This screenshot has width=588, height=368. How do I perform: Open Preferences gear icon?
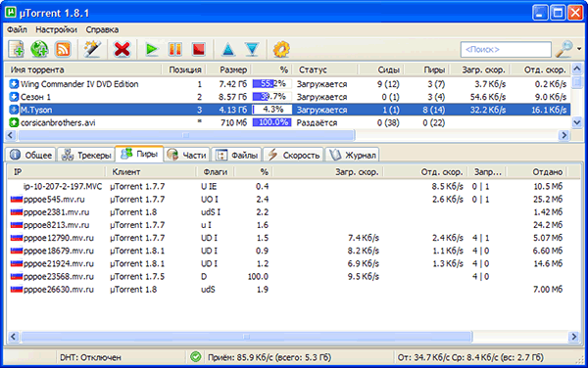coord(281,49)
